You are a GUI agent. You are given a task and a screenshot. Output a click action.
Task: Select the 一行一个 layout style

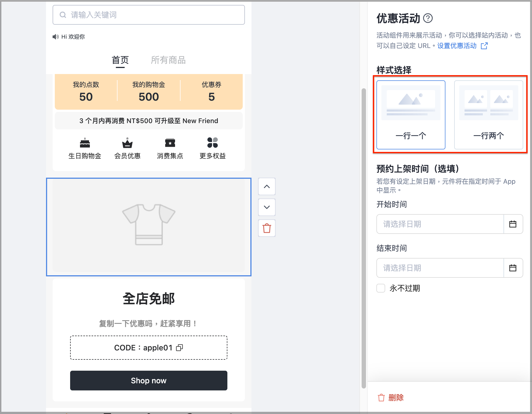click(x=411, y=115)
